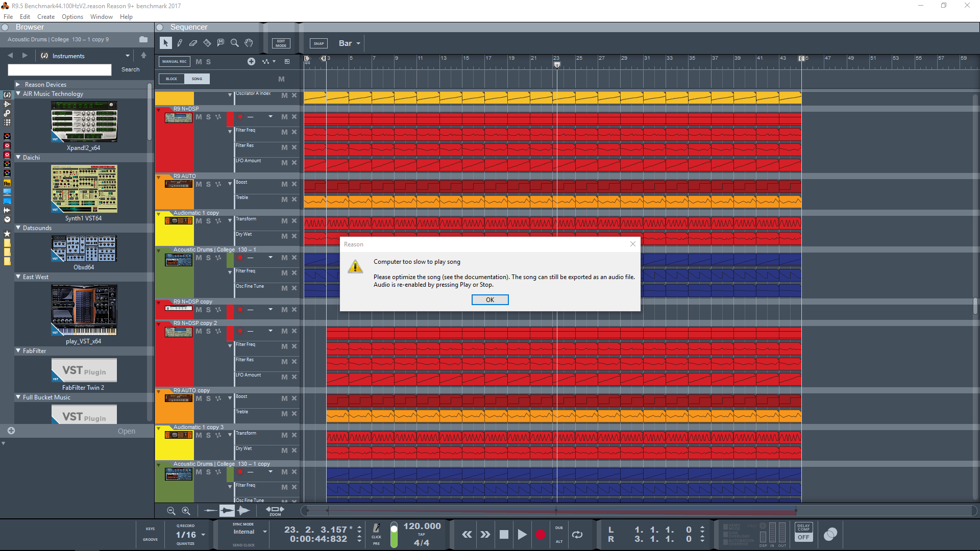Open the Create menu

(x=46, y=17)
